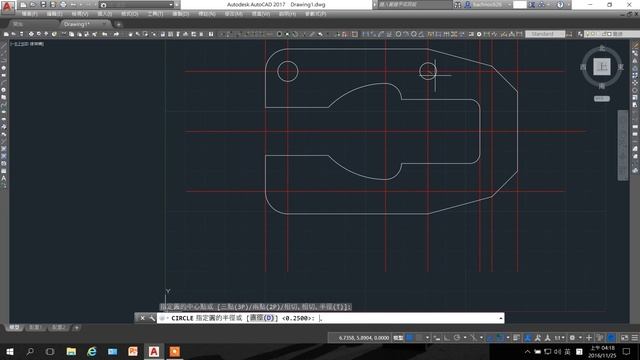Add a new drawing tab with plus button
Screen dimensions: 640x360
[118, 24]
